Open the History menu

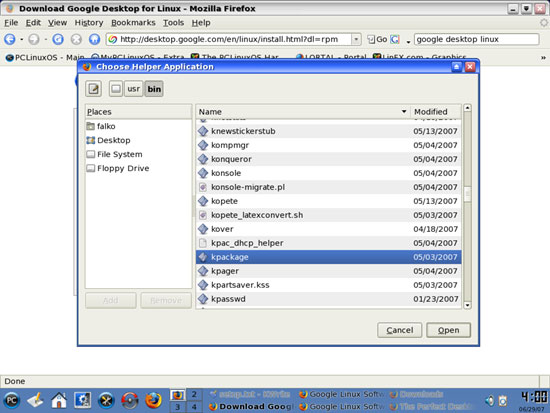pos(89,23)
